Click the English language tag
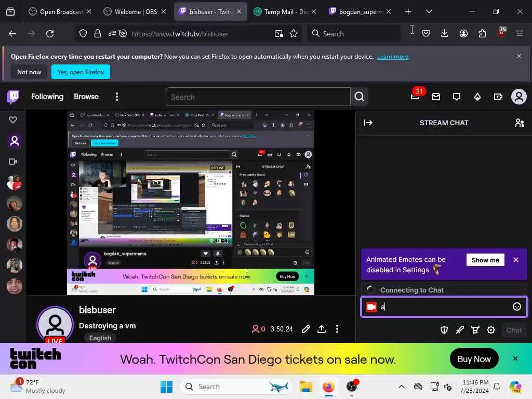Viewport: 532px width, 399px height. 100,338
